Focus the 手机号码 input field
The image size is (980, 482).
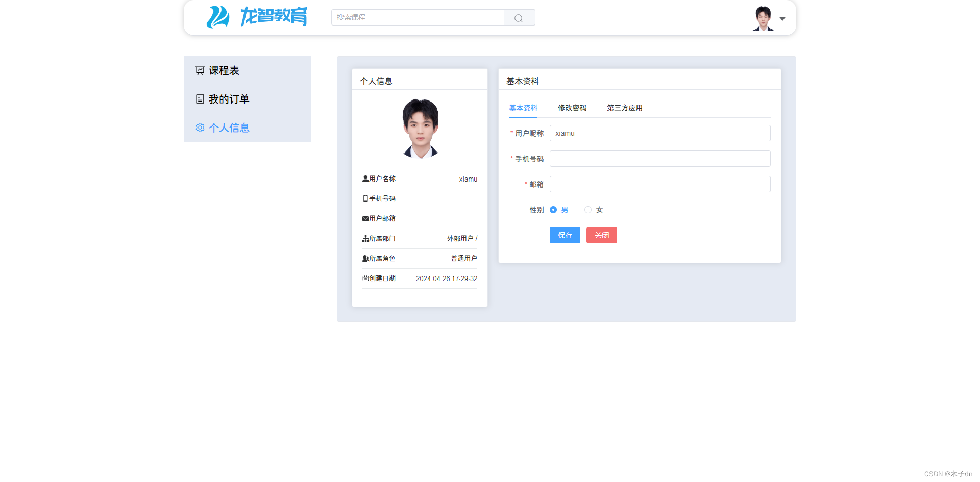(x=660, y=159)
